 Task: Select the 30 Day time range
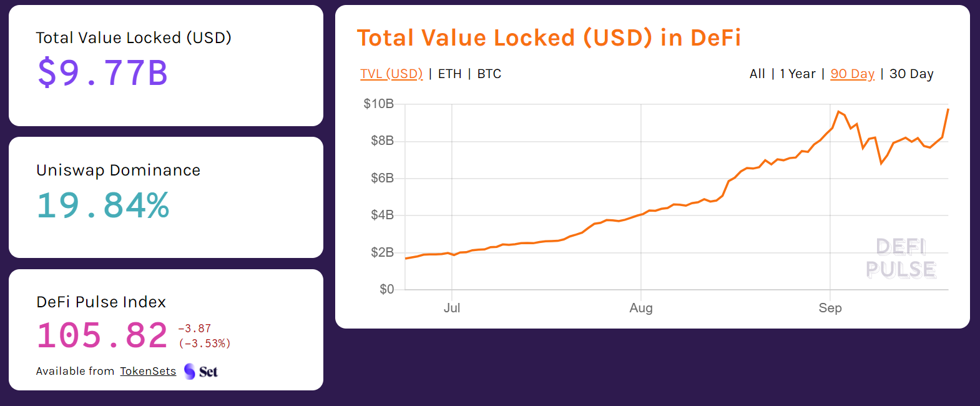pyautogui.click(x=911, y=73)
